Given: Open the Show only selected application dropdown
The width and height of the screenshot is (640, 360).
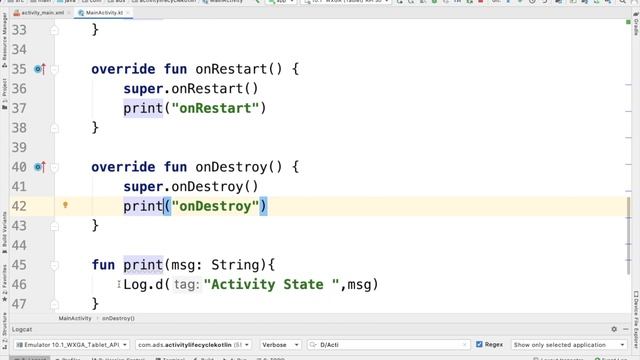Looking at the screenshot, I should click(569, 345).
